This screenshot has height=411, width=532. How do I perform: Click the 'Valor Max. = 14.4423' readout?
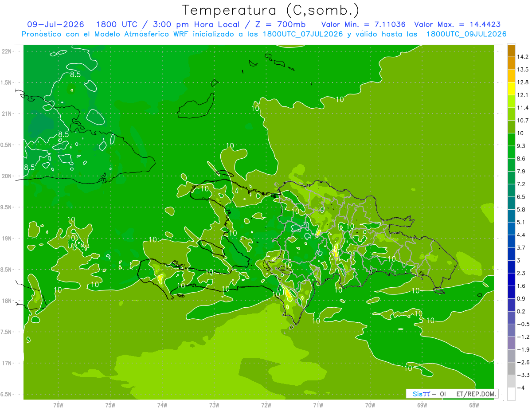click(x=458, y=24)
